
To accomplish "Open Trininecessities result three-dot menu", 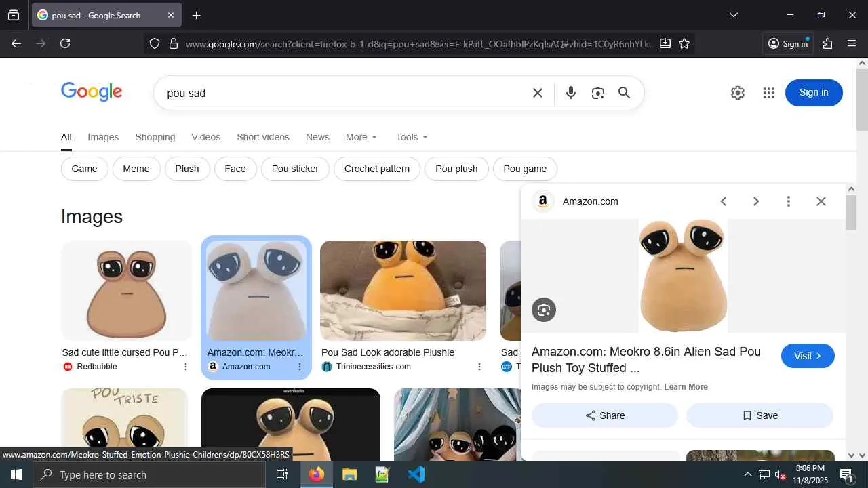I will (479, 367).
